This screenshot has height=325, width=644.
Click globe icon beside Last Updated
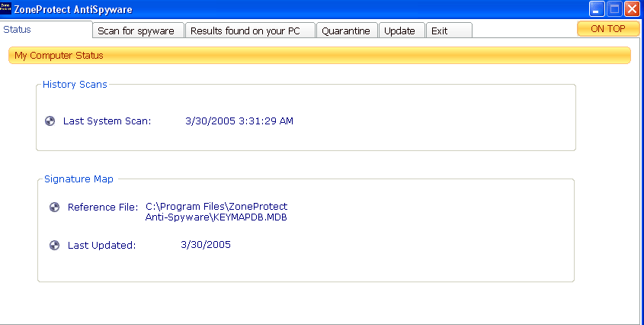click(54, 245)
